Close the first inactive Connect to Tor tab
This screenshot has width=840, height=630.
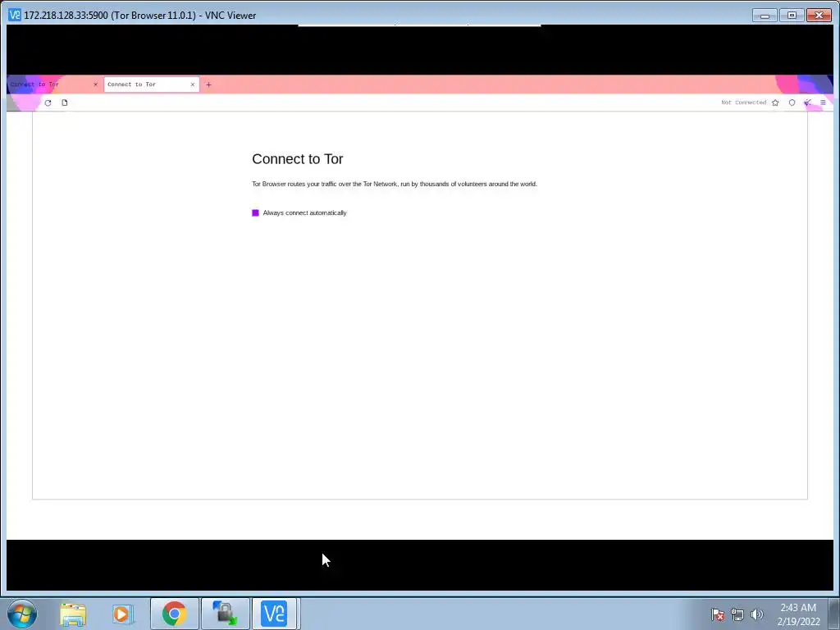[x=95, y=84]
